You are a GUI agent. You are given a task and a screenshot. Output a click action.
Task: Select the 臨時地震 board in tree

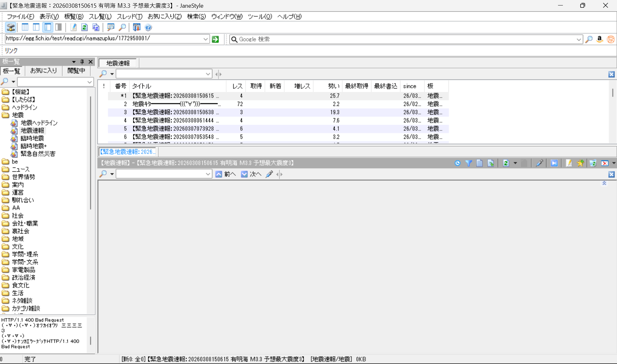click(x=32, y=138)
